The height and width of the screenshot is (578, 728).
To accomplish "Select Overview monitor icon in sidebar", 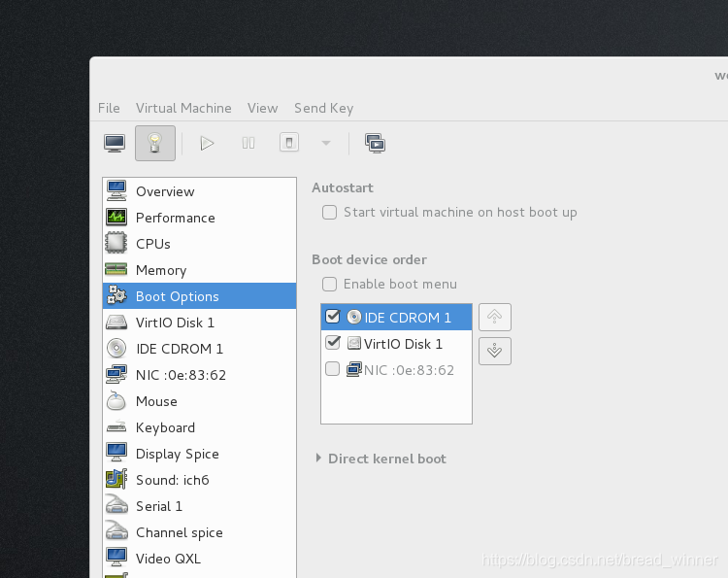I will [x=116, y=190].
